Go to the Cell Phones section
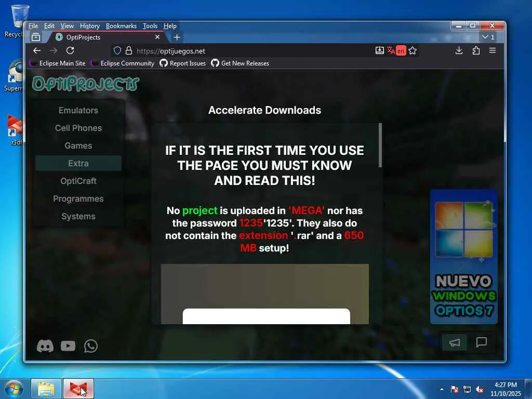Image resolution: width=532 pixels, height=399 pixels. tap(78, 128)
